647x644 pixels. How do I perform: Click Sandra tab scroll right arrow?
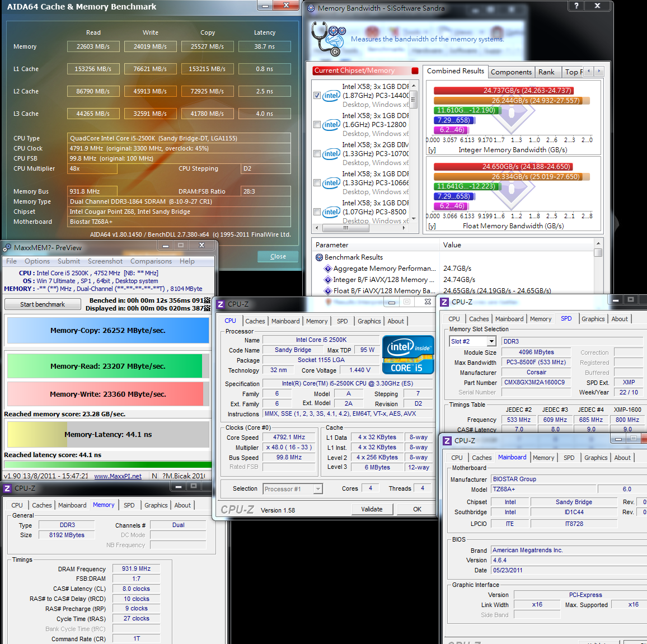click(x=599, y=72)
